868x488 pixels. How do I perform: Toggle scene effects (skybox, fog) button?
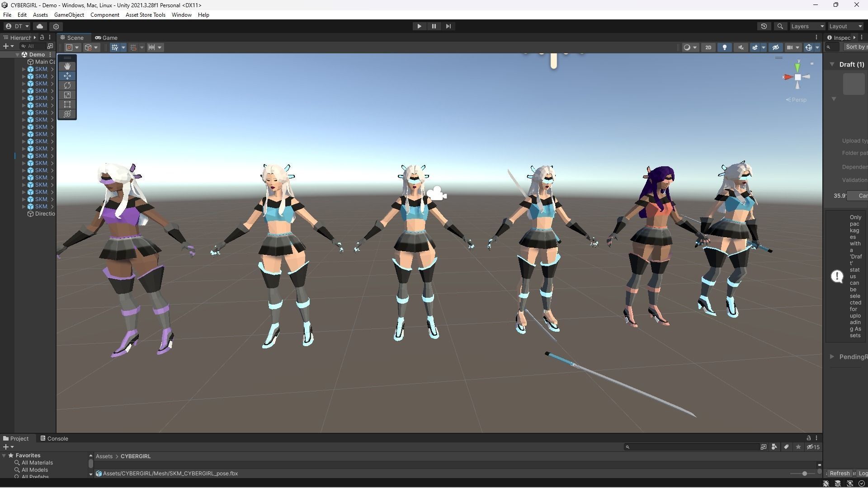click(x=755, y=47)
